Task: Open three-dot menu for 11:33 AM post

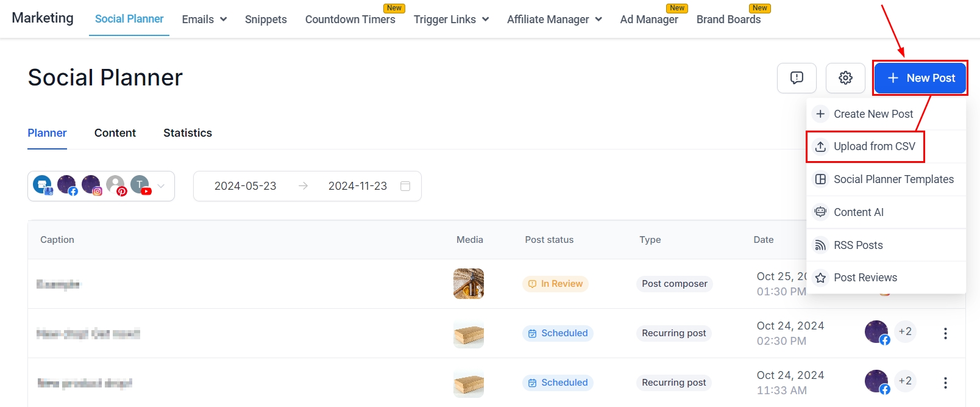Action: [945, 383]
